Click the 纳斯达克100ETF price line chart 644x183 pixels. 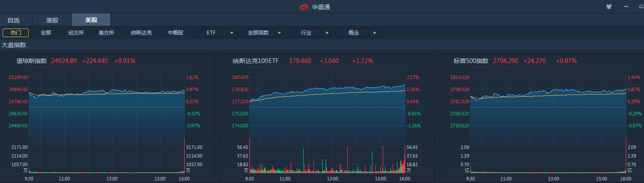tap(327, 103)
